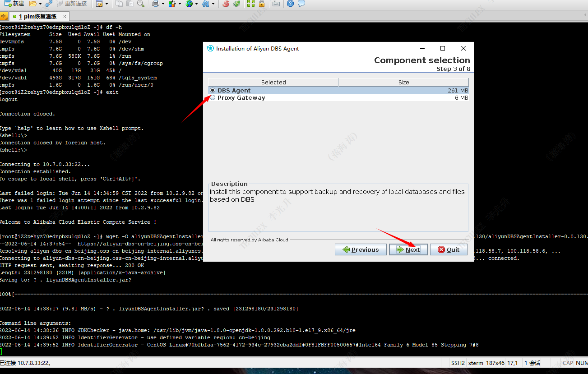Add a new tab with orange plus
Viewport: 588px width, 374px height.
point(4,17)
